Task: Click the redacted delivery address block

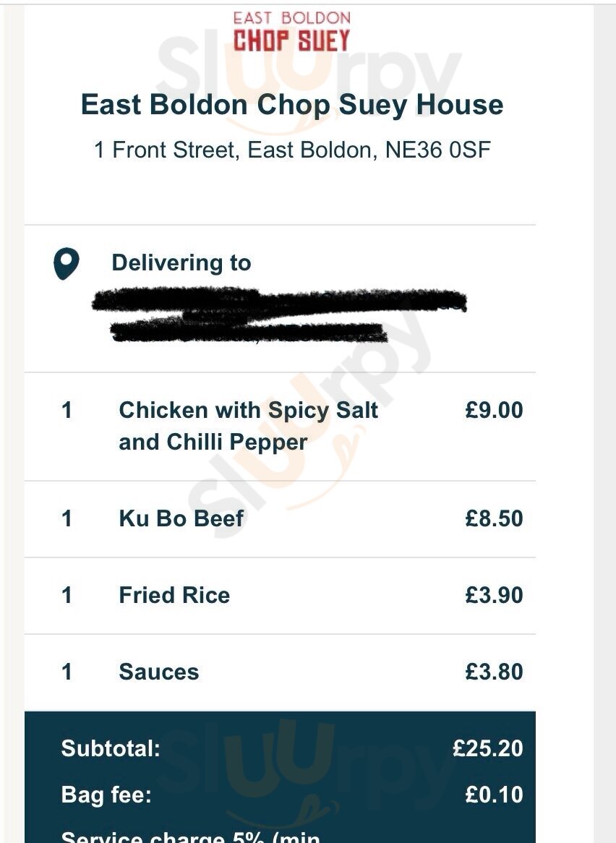Action: tap(279, 315)
